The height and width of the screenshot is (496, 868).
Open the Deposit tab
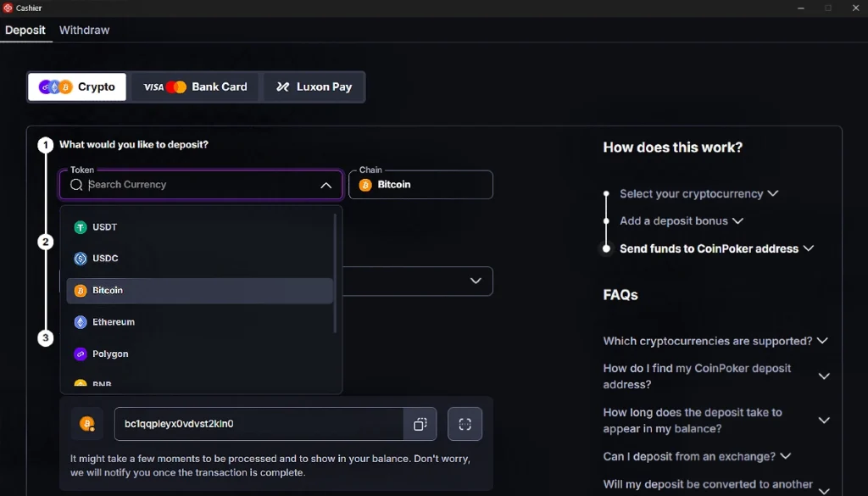coord(25,30)
